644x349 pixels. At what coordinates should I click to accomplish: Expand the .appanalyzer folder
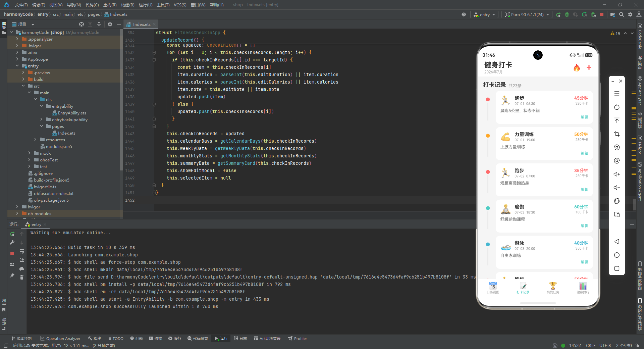coord(17,39)
